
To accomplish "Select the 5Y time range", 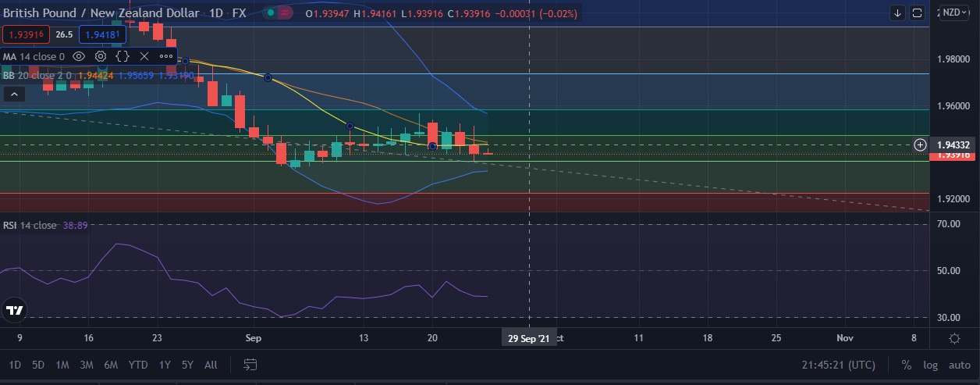I will point(187,365).
